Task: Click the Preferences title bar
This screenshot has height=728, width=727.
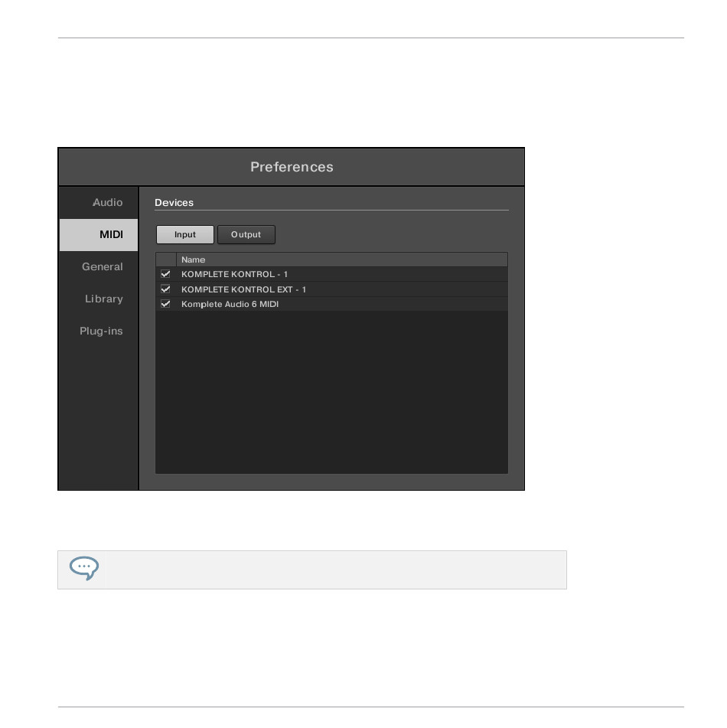Action: [292, 167]
